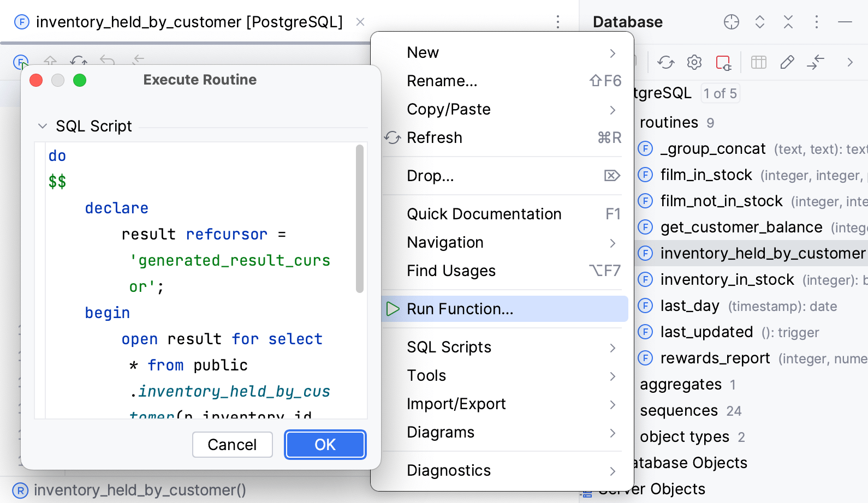This screenshot has height=503, width=868.
Task: Click the SQL script vertical scrollbar
Action: coord(359,218)
